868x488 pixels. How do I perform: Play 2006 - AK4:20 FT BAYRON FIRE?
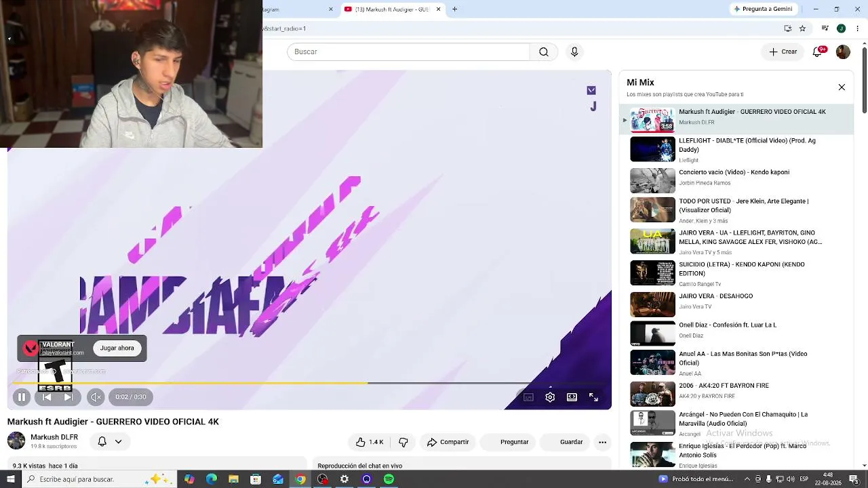(736, 394)
